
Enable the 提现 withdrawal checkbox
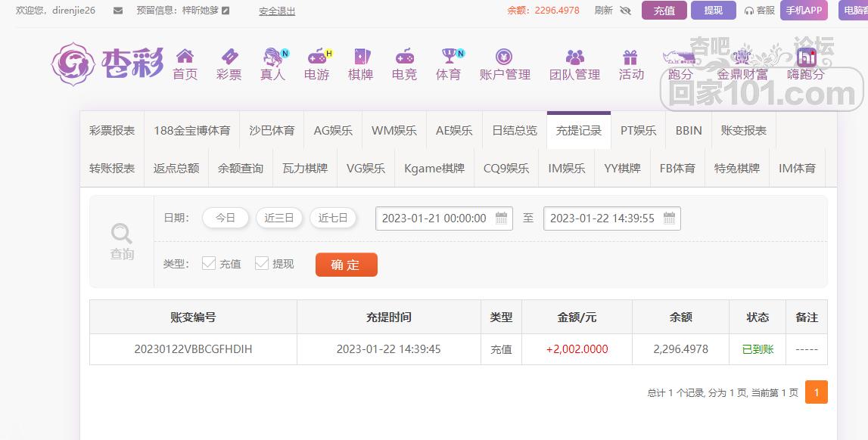point(262,263)
